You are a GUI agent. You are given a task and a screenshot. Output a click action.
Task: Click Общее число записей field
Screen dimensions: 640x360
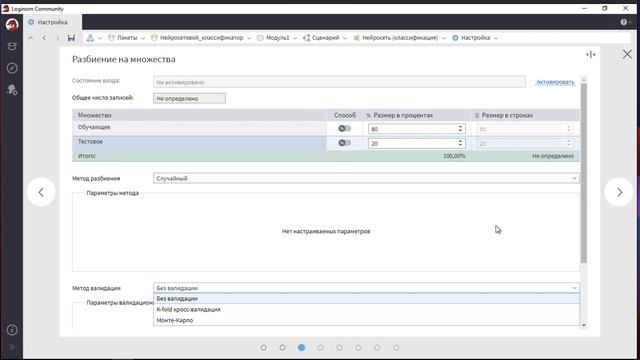coord(189,98)
